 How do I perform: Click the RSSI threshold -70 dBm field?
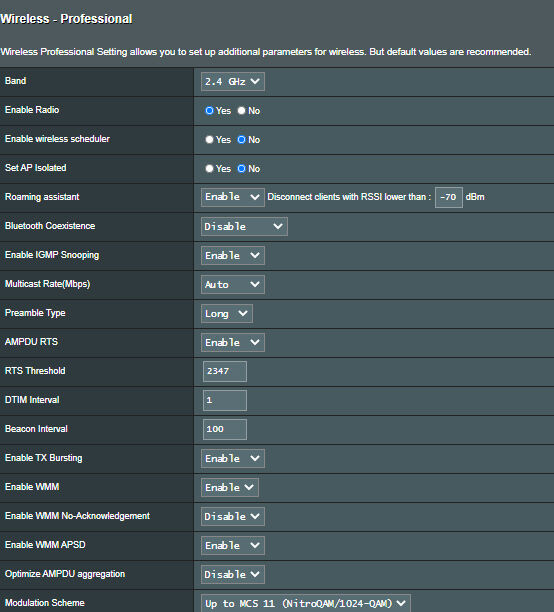[x=449, y=197]
